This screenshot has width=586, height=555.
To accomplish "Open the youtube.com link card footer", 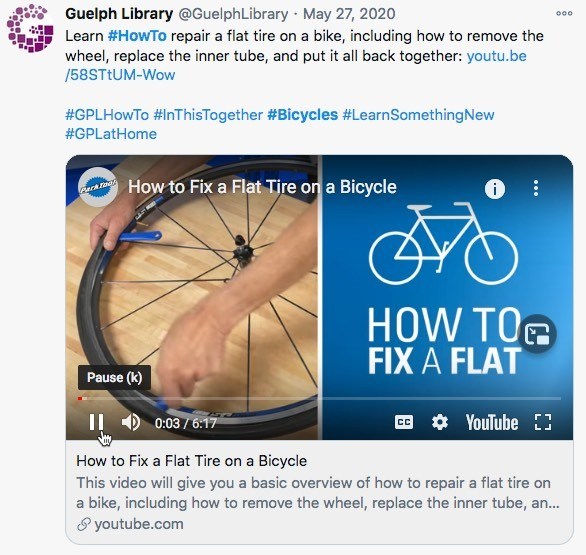I will click(130, 524).
